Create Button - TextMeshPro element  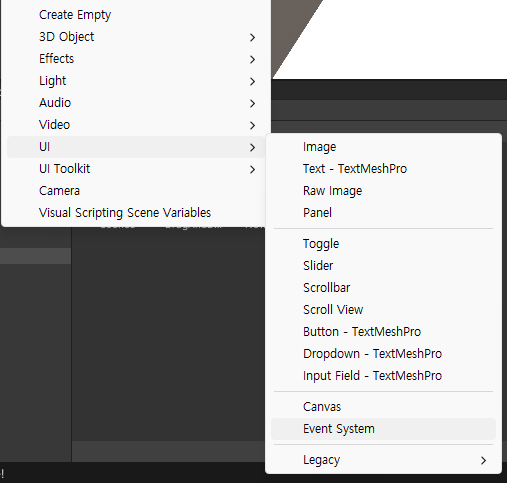[x=383, y=332]
